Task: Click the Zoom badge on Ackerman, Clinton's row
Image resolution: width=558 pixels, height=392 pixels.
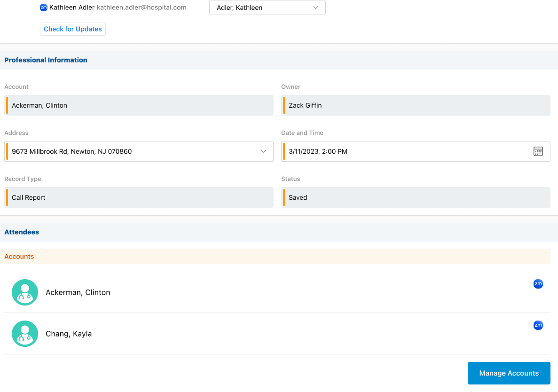Action: coord(538,284)
